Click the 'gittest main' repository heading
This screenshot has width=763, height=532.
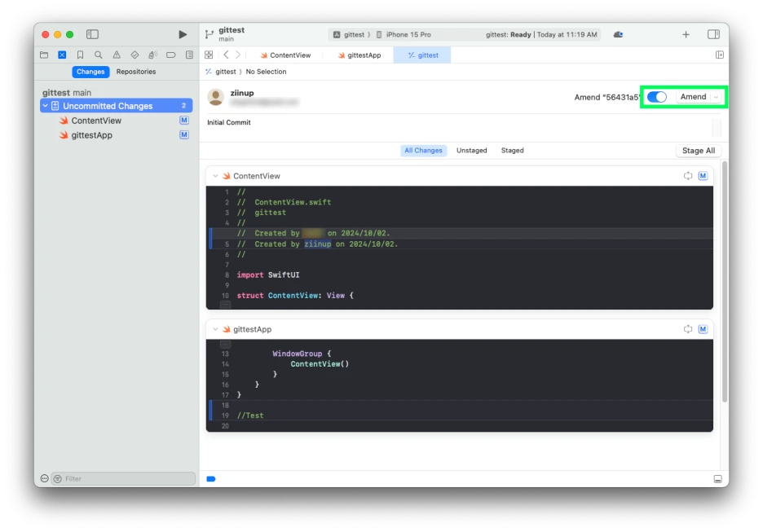point(67,92)
